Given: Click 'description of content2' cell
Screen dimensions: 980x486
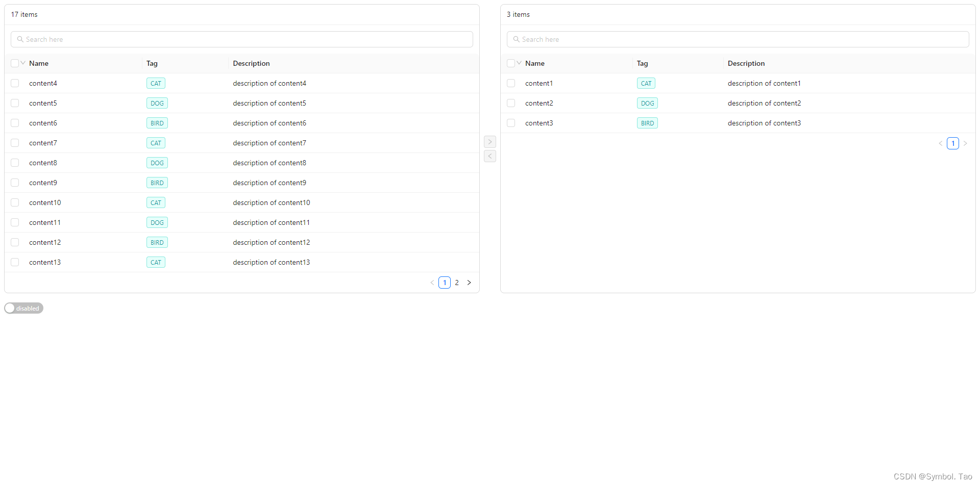Looking at the screenshot, I should pyautogui.click(x=764, y=103).
